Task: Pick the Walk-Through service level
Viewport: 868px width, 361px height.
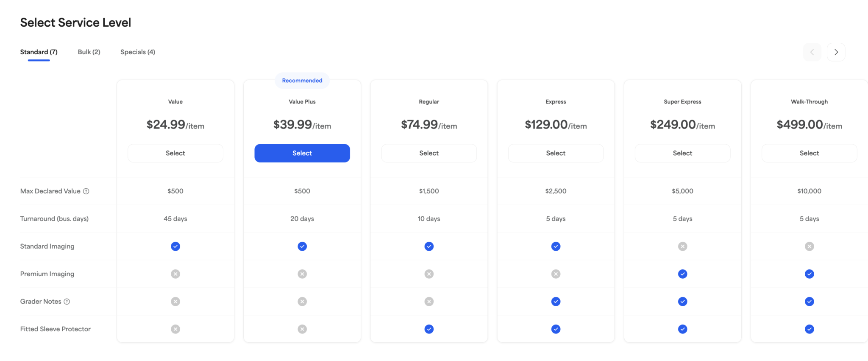Action: tap(809, 153)
